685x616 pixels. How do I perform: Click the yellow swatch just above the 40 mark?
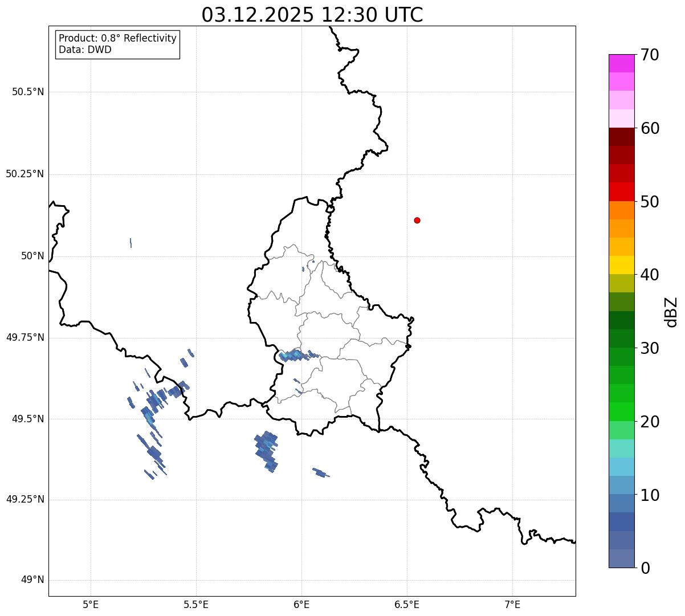click(x=621, y=265)
